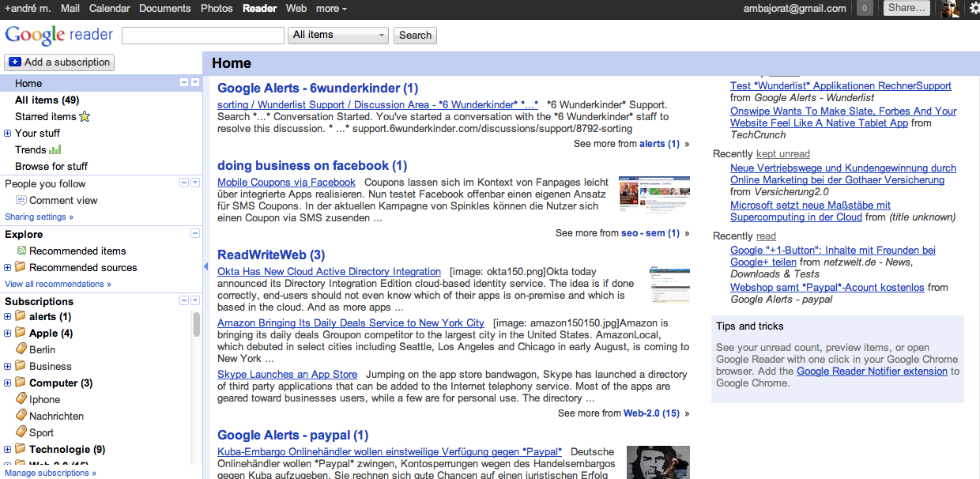Click the Trends bar chart icon
Screen dimensions: 980x479
pyautogui.click(x=55, y=149)
